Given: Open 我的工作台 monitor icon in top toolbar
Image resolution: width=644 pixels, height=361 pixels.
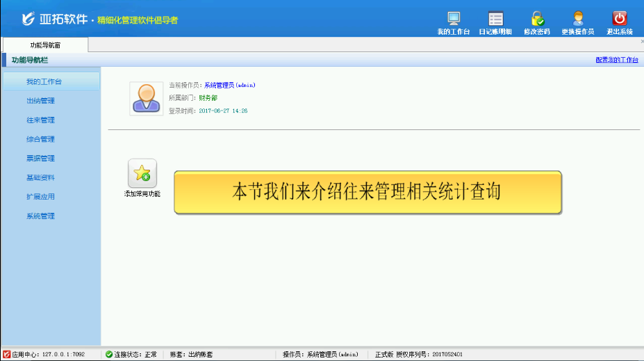Looking at the screenshot, I should point(454,19).
